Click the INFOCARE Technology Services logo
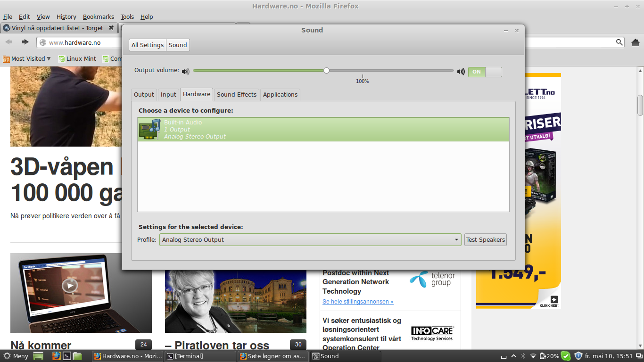Viewport: 644px width, 362px height. [x=432, y=334]
